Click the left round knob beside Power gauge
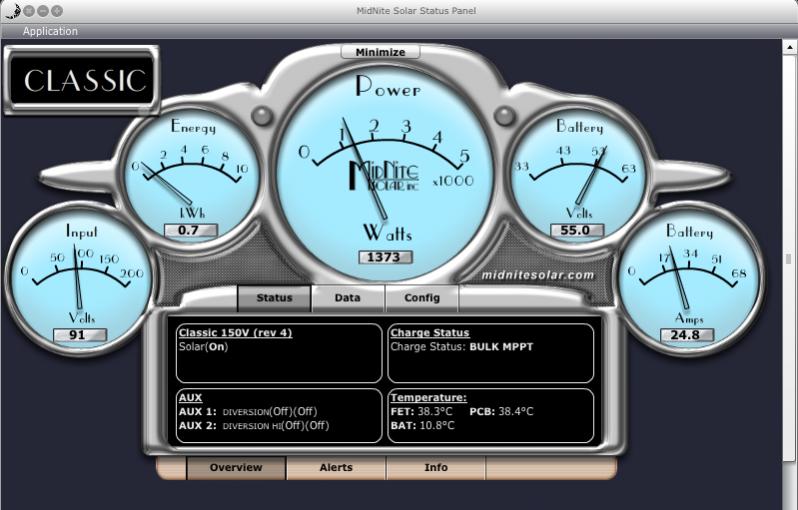 [263, 116]
